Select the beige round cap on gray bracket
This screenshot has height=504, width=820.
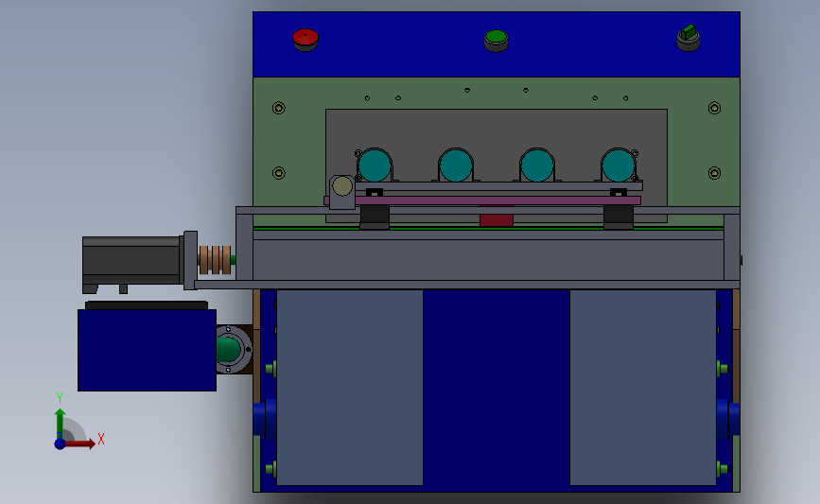(342, 186)
